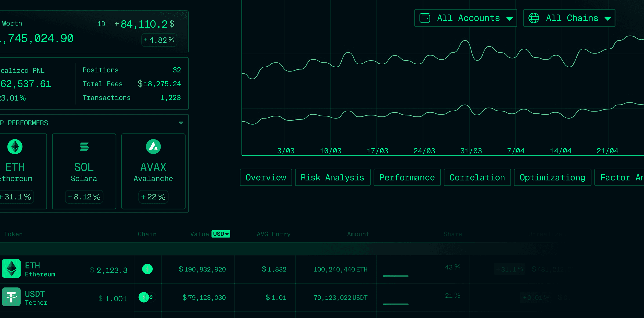Switch to the Correlation tab
This screenshot has width=644, height=318.
477,177
